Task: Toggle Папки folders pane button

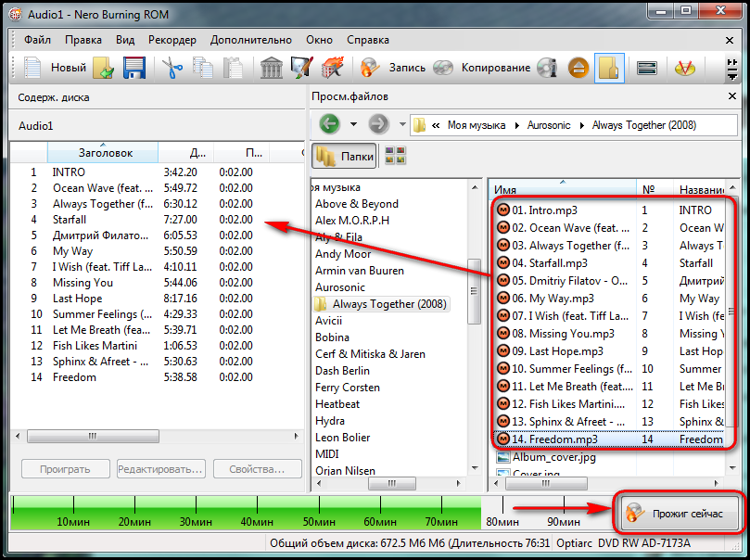Action: [344, 156]
